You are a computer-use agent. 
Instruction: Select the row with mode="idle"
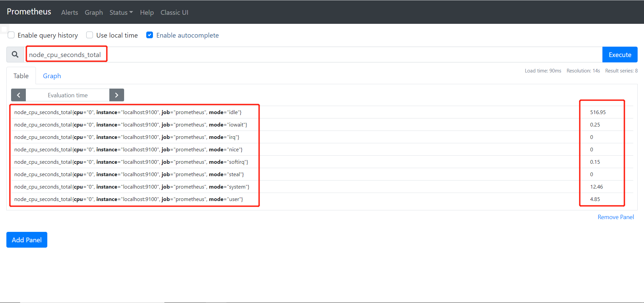322,112
